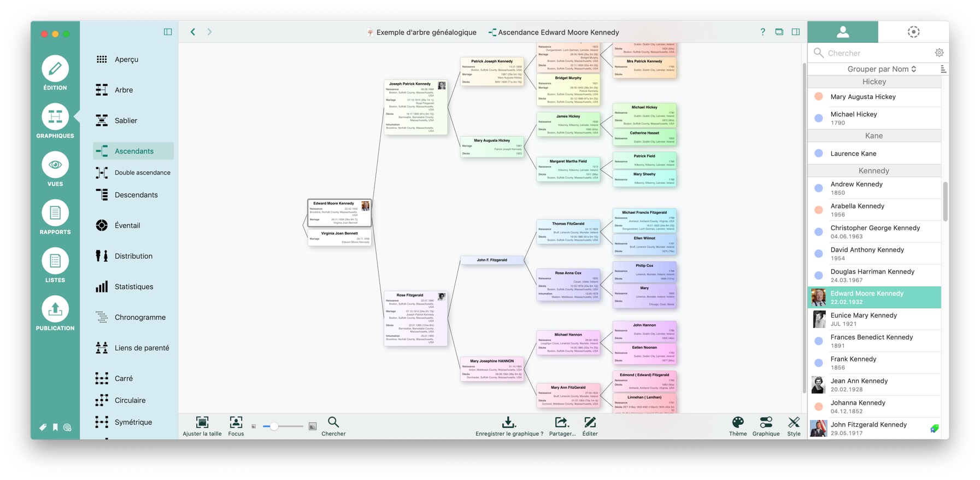Click the Joseph Patrick Kennedy chart box
This screenshot has width=980, height=480.
415,107
